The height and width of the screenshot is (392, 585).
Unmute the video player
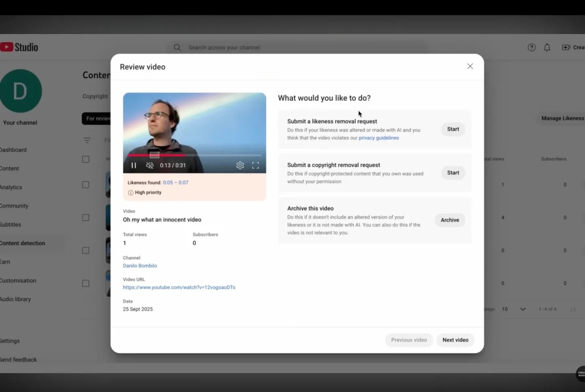tap(150, 165)
